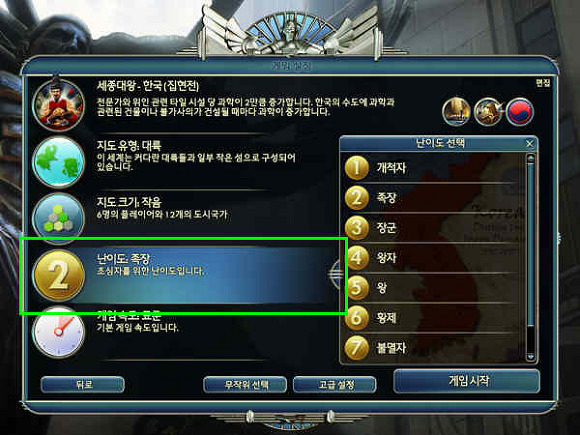Click the Korean flag civilization icon
The height and width of the screenshot is (435, 580).
[x=520, y=111]
